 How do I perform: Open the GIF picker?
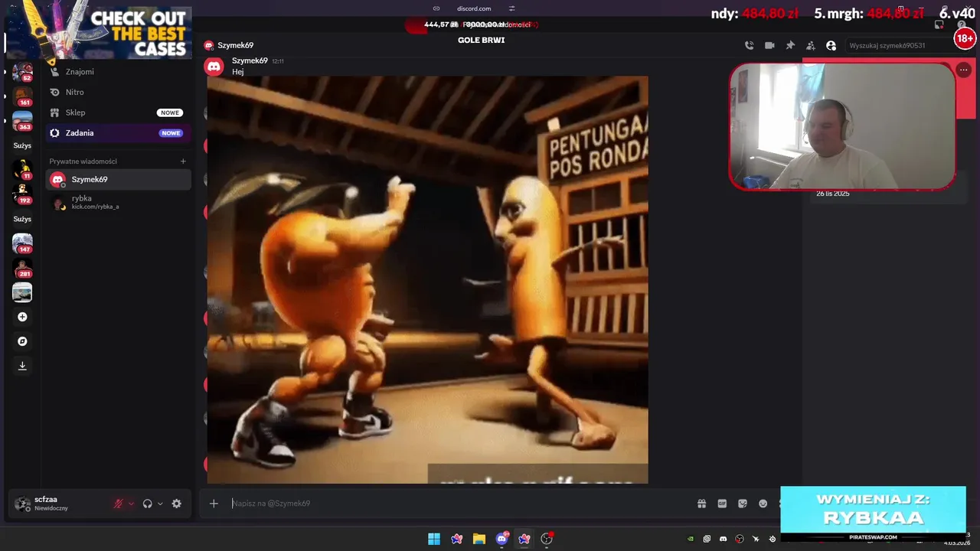click(x=722, y=504)
